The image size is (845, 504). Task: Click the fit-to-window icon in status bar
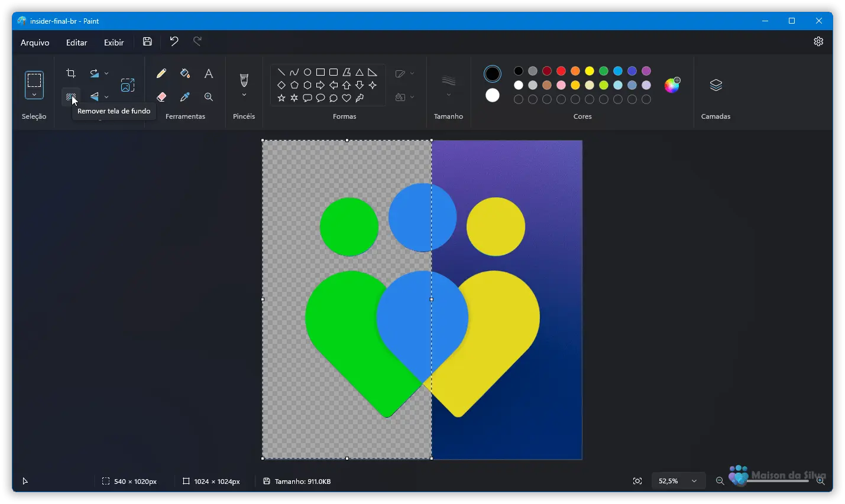(x=637, y=481)
